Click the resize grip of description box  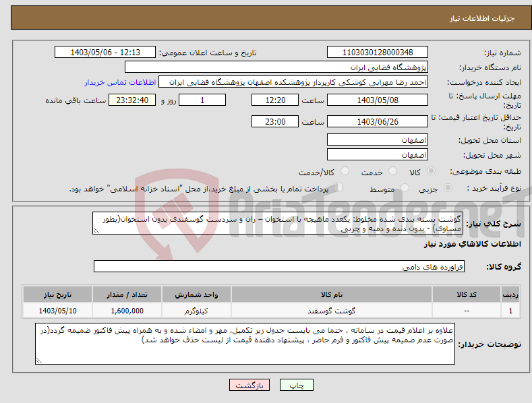96,231
